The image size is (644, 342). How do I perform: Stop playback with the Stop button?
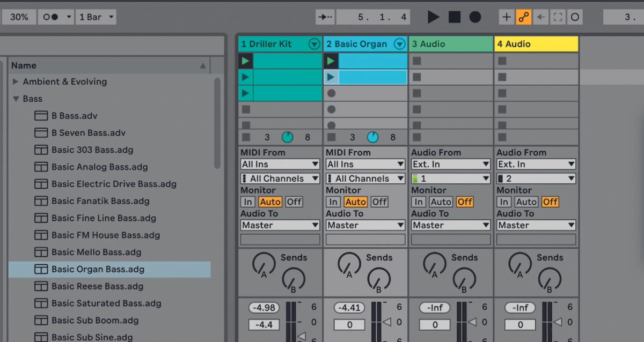[x=454, y=17]
